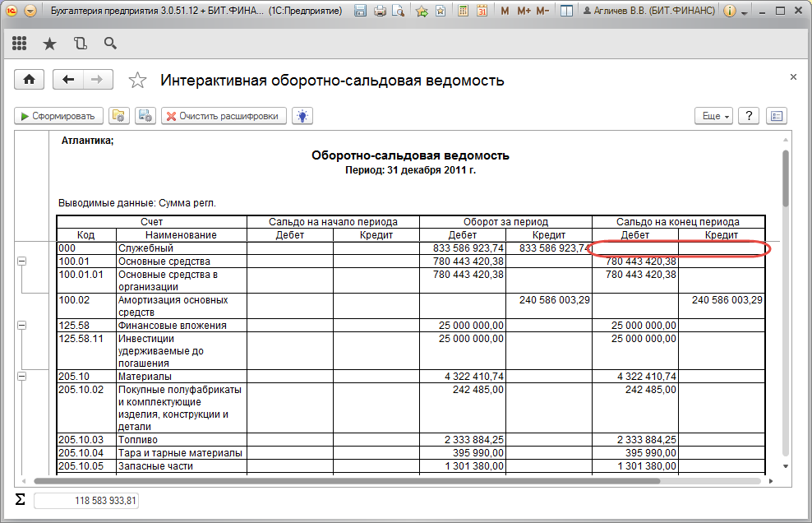Screen dimensions: 812x523
Task: Click the Сформировать button
Action: click(x=59, y=116)
